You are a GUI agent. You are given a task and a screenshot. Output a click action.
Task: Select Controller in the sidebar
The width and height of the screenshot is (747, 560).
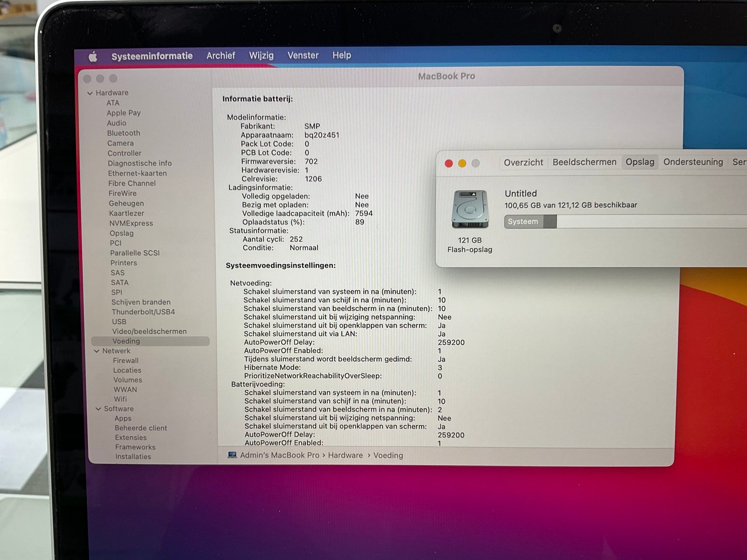125,153
